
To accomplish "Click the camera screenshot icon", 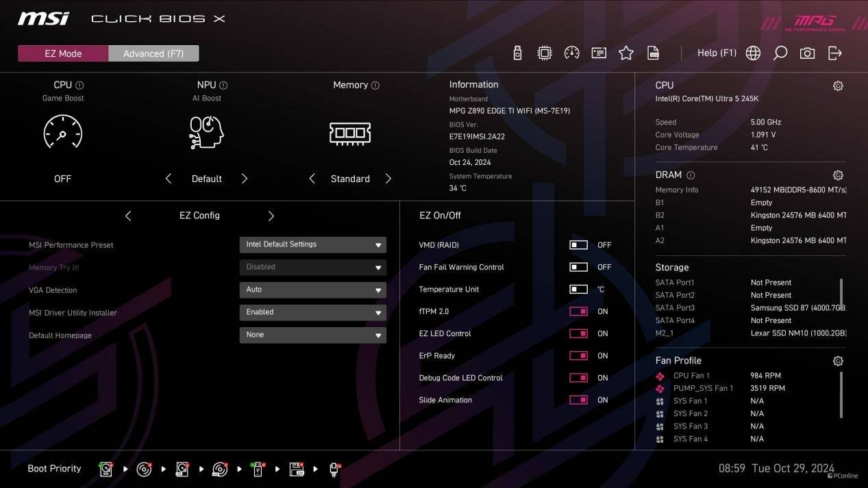I will pos(807,53).
